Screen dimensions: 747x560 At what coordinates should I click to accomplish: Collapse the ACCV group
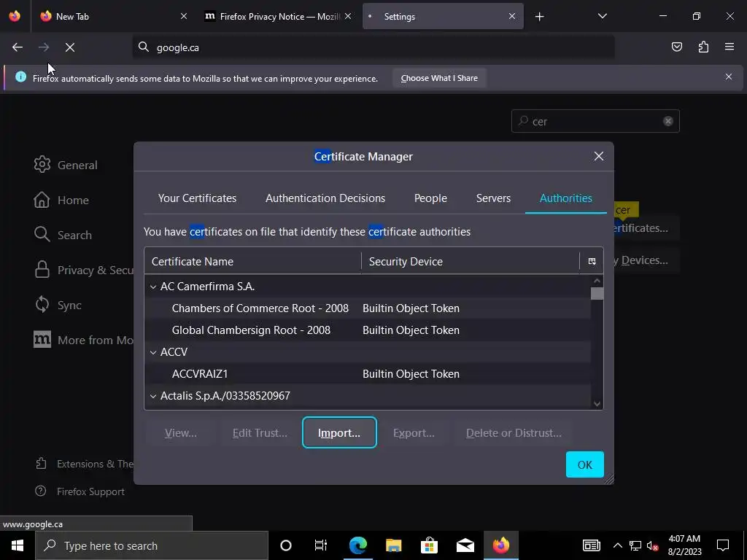[153, 352]
